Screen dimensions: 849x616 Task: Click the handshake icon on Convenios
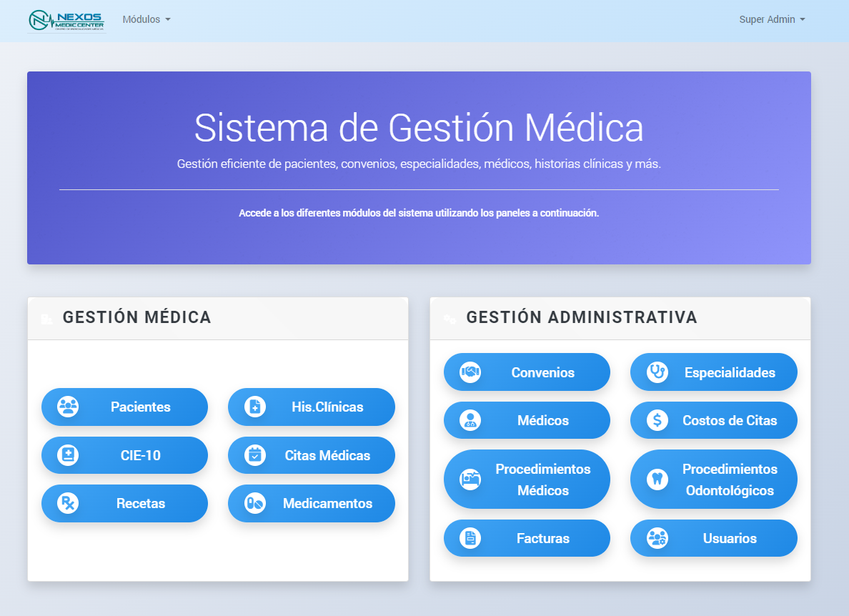click(470, 372)
